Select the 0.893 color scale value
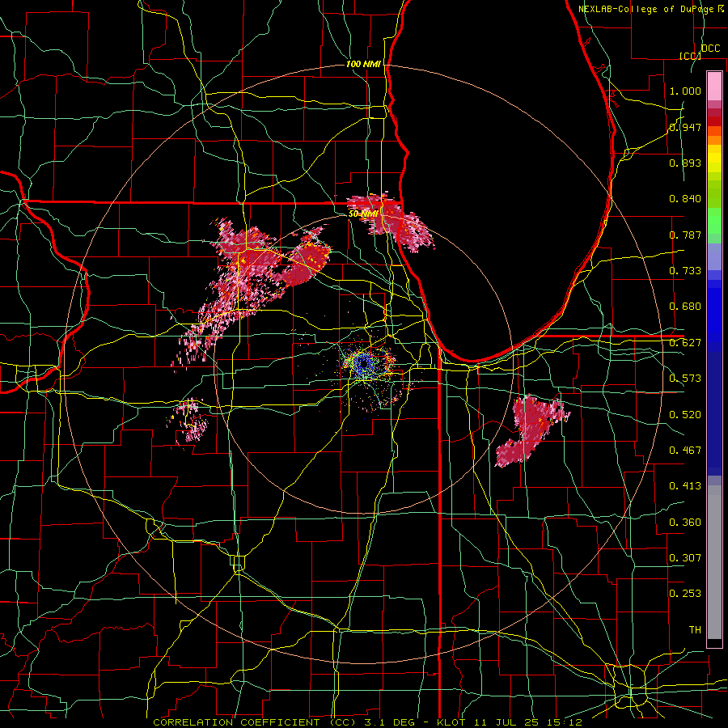This screenshot has width=728, height=728. (685, 163)
